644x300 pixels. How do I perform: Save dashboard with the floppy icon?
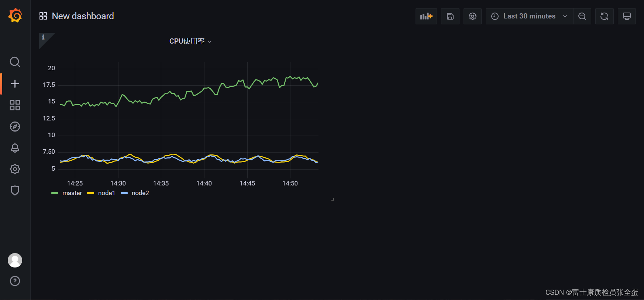point(450,16)
